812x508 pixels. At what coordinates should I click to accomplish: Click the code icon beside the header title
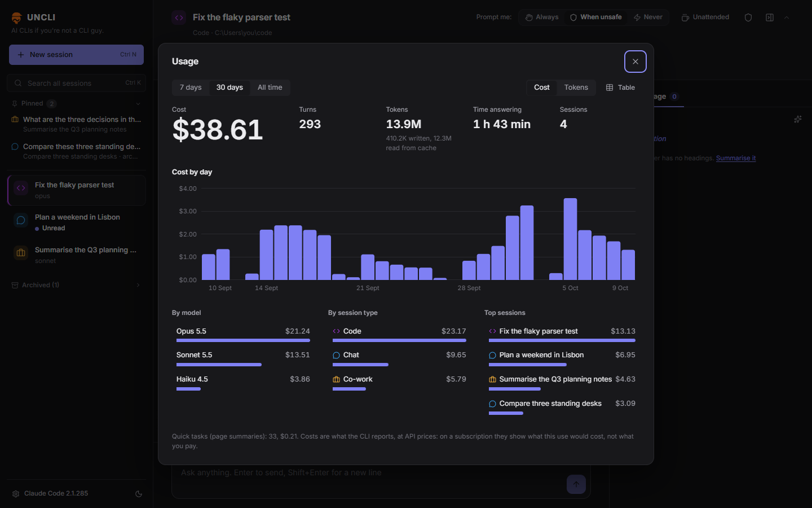(179, 17)
